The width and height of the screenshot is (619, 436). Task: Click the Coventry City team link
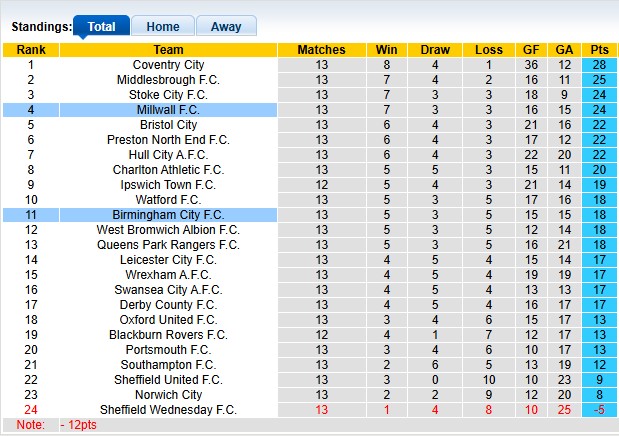168,65
